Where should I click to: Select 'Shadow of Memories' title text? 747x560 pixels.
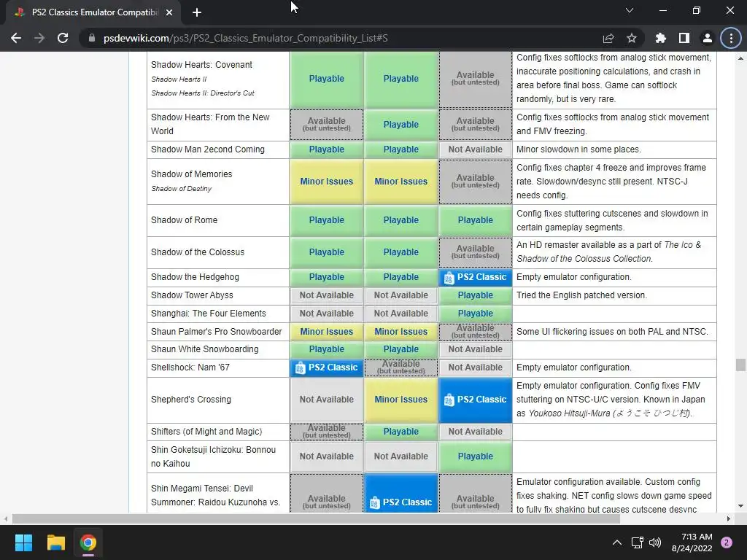coord(192,174)
